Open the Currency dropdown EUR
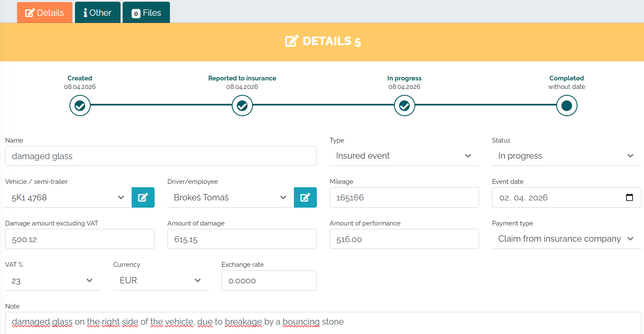The height and width of the screenshot is (334, 644). [161, 280]
